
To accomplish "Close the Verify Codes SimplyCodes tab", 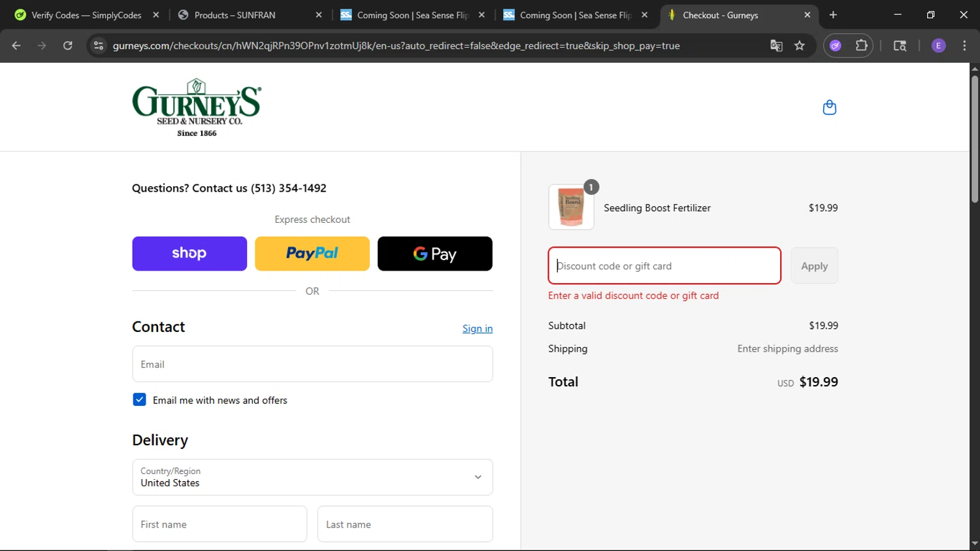I will (155, 15).
